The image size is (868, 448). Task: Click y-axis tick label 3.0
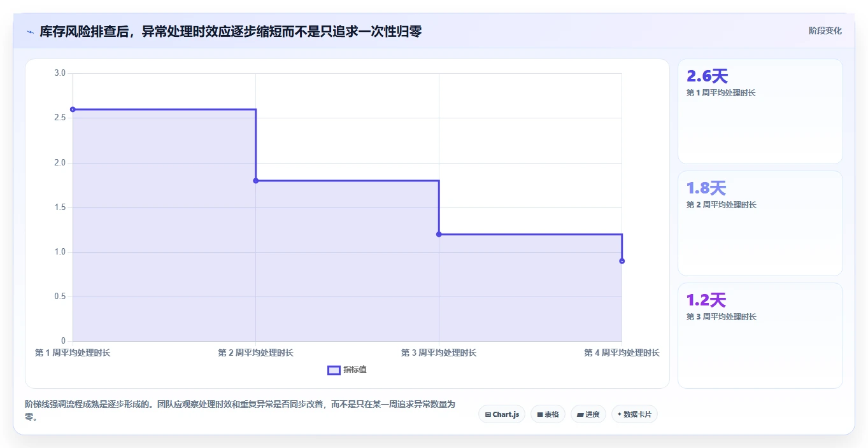tap(60, 73)
